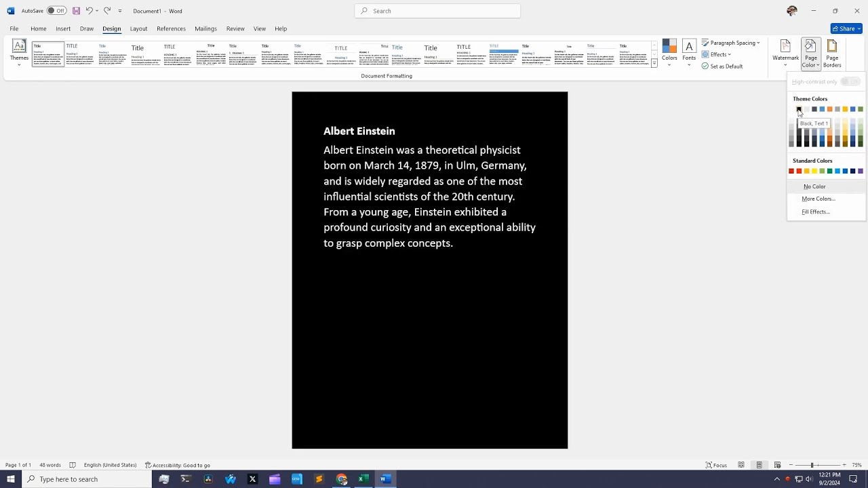
Task: Switch to the Insert tab
Action: (63, 28)
